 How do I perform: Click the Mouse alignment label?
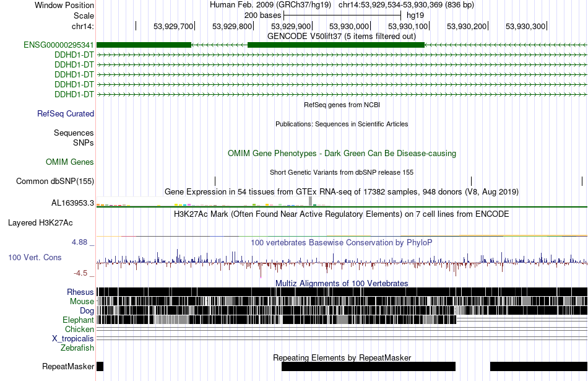(x=82, y=302)
